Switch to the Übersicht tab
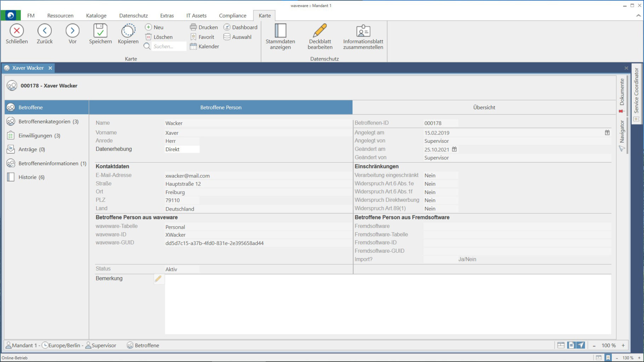644x362 pixels. pyautogui.click(x=484, y=107)
